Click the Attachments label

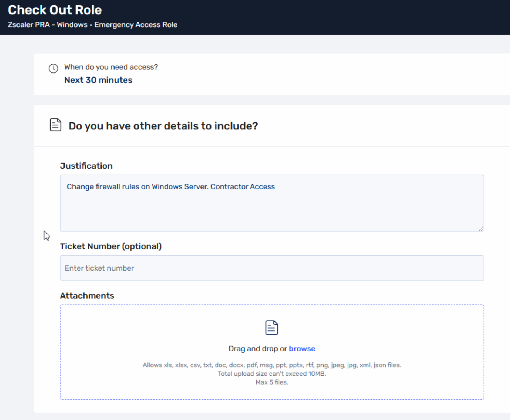[87, 295]
